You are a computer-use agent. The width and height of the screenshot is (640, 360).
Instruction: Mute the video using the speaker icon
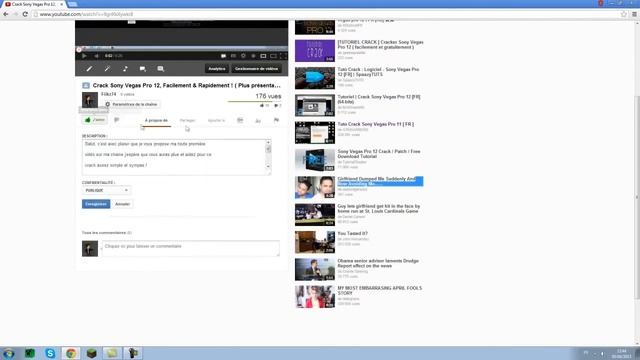pyautogui.click(x=97, y=56)
